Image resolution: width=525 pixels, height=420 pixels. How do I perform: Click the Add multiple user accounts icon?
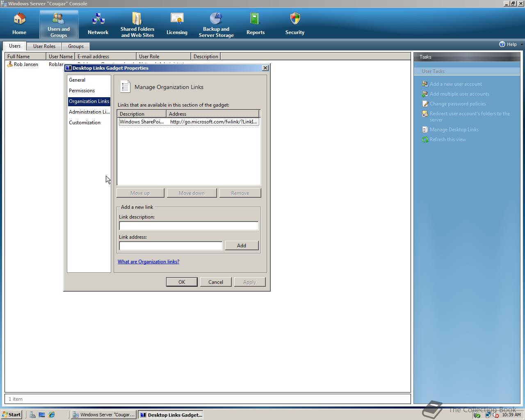click(x=425, y=94)
